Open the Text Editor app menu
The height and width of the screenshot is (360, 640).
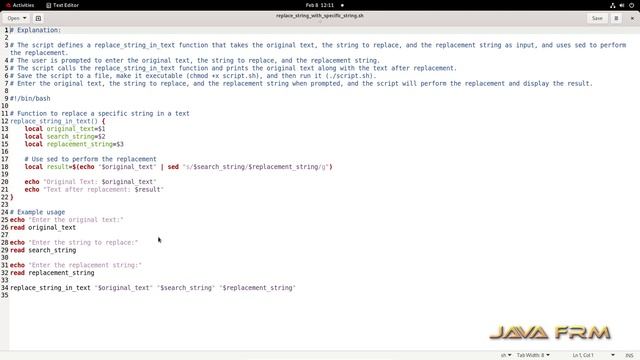62,5
